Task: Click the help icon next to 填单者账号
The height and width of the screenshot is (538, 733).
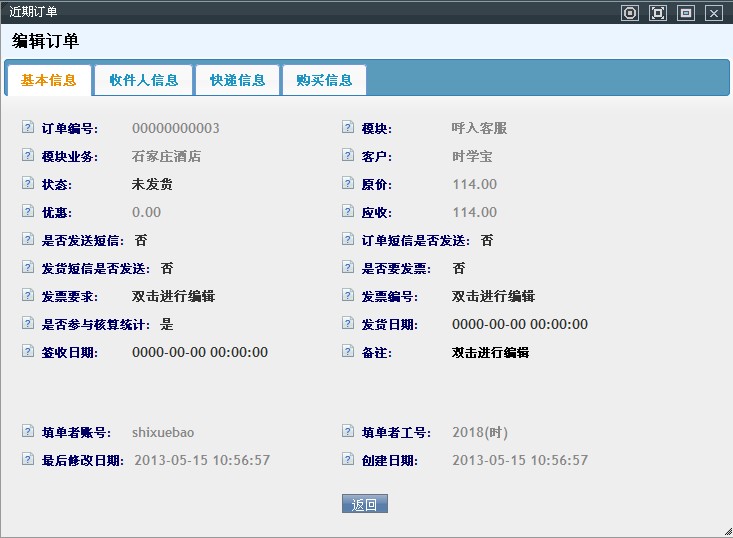Action: click(x=27, y=432)
